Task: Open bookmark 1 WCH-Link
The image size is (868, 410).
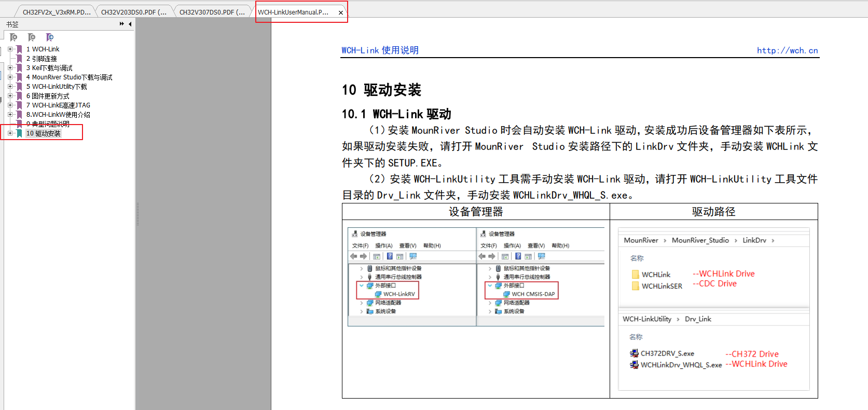Action: click(43, 49)
